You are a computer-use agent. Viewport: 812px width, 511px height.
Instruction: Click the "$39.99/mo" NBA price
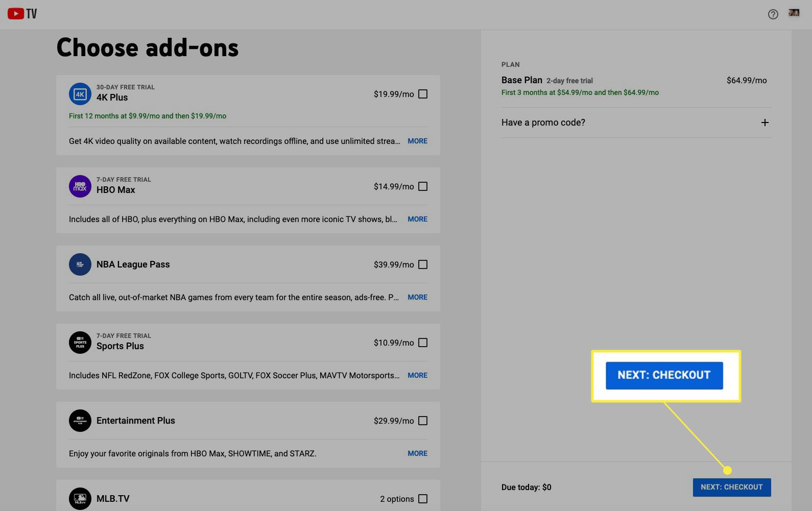click(x=394, y=264)
